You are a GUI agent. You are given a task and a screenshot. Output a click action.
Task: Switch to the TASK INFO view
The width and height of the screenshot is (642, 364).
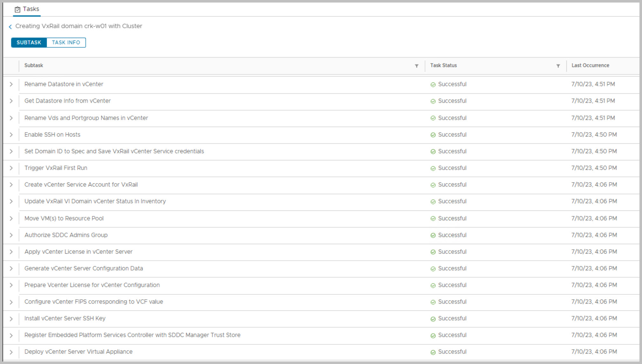pyautogui.click(x=66, y=43)
